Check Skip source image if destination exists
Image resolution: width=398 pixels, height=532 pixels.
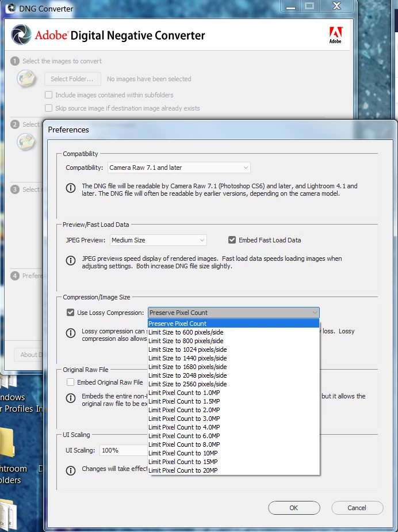48,108
